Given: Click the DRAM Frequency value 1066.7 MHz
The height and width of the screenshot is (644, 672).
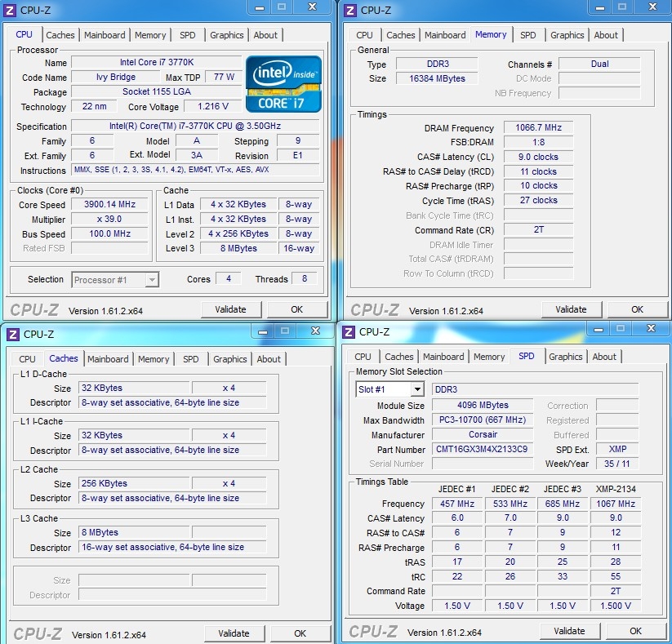Looking at the screenshot, I should click(537, 128).
